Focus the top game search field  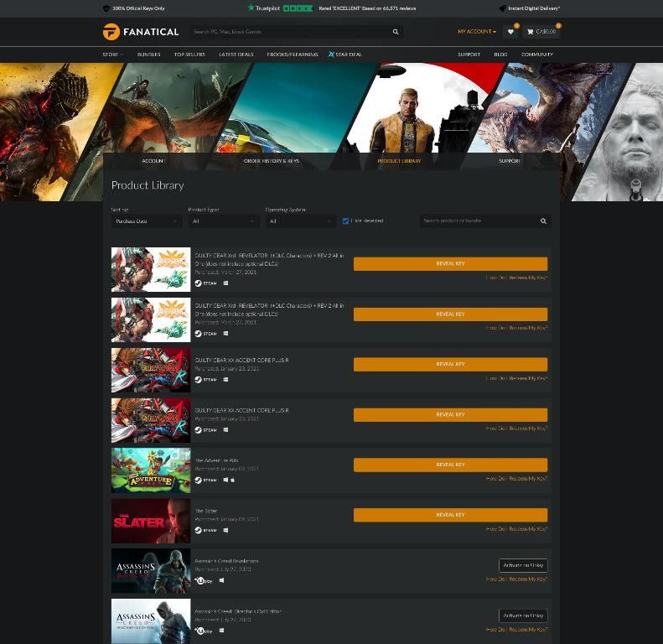[x=292, y=32]
